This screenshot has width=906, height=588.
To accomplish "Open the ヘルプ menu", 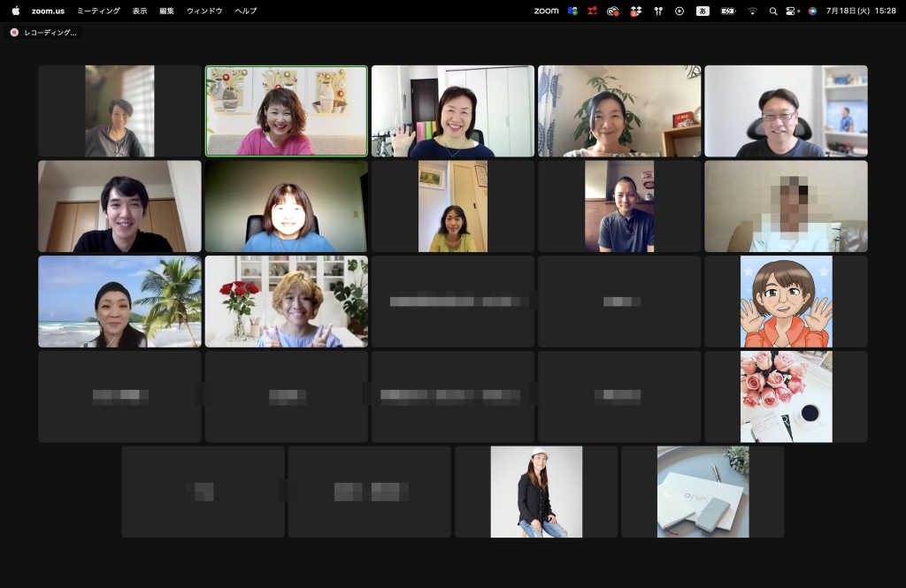I will coord(246,11).
